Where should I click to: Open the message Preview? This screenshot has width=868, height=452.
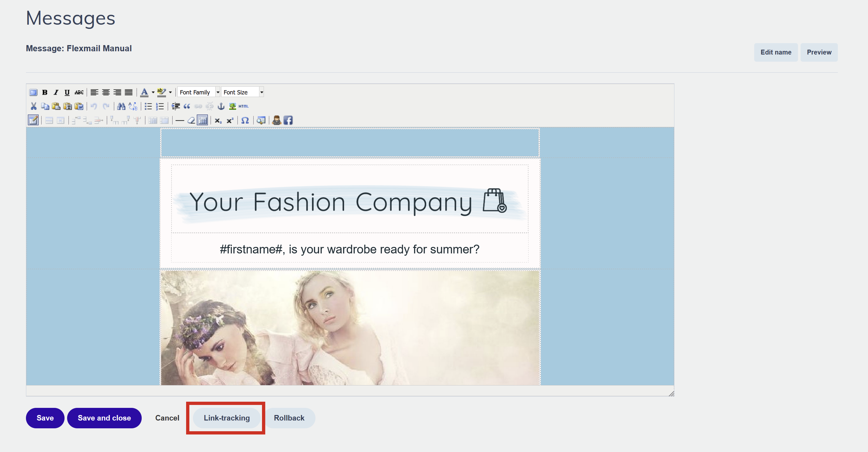click(819, 52)
